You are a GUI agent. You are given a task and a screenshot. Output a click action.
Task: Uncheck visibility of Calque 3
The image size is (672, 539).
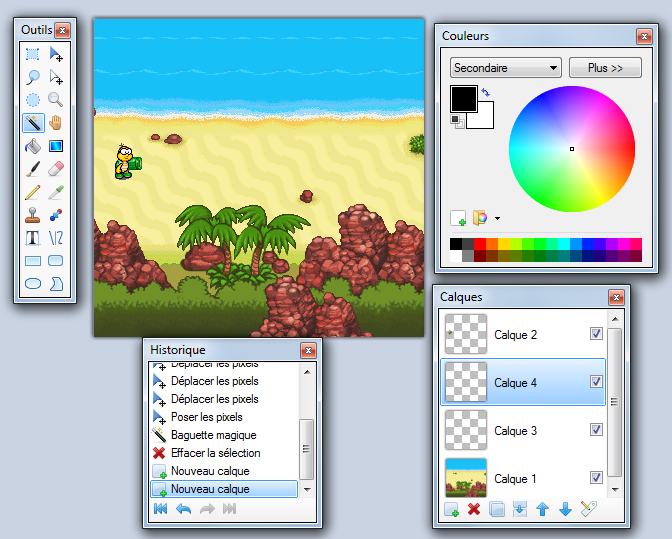click(x=596, y=430)
